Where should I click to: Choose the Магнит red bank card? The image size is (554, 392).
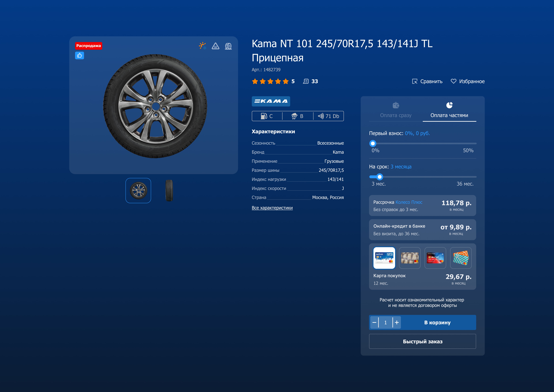coord(435,258)
